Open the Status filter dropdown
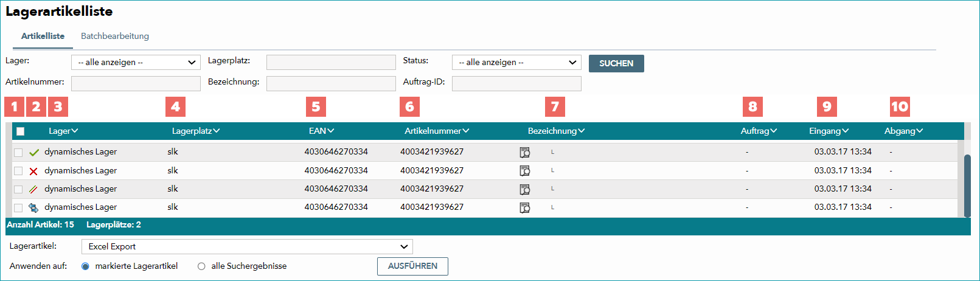The height and width of the screenshot is (281, 980). pos(516,62)
